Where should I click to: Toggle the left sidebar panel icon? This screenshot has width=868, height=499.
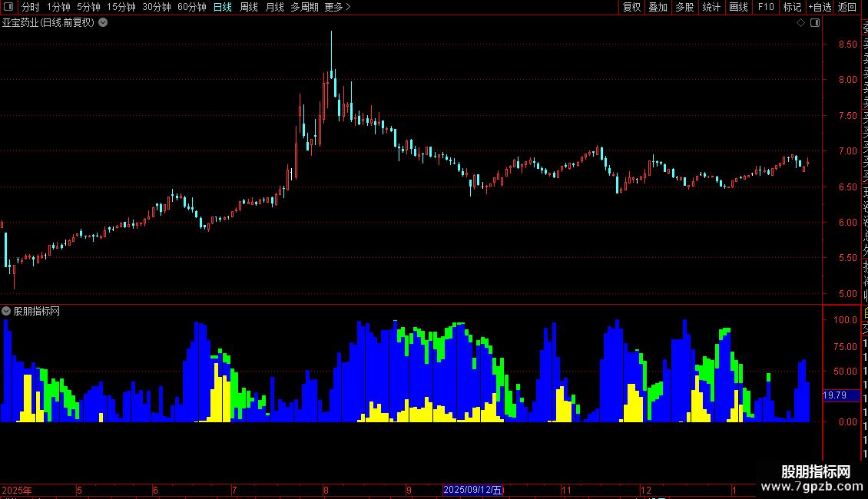(8, 7)
